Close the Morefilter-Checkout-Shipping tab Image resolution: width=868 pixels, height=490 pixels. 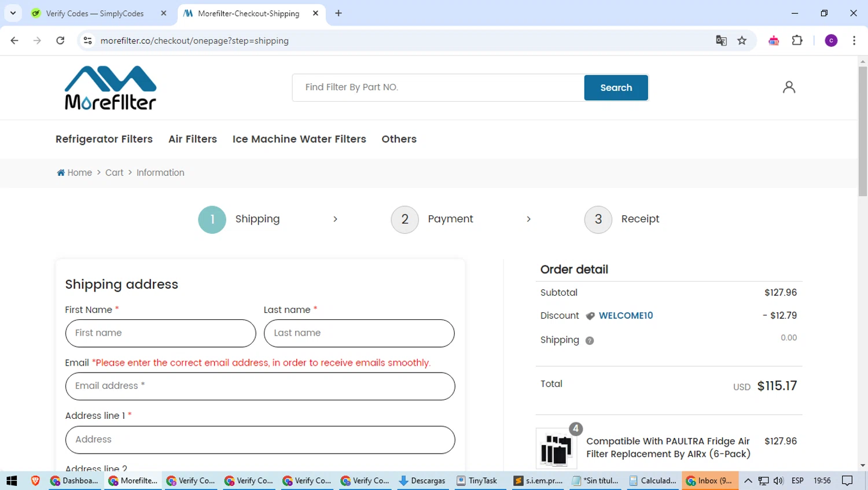(315, 13)
